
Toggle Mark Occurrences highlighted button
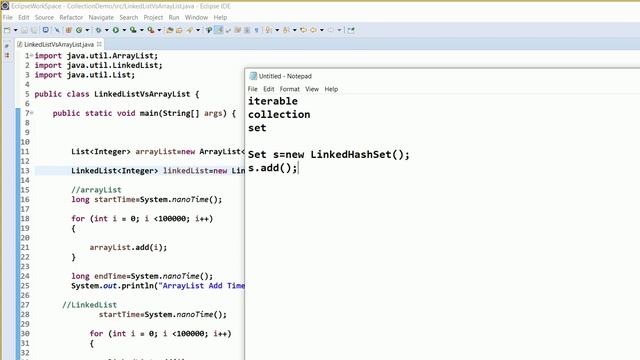219,30
